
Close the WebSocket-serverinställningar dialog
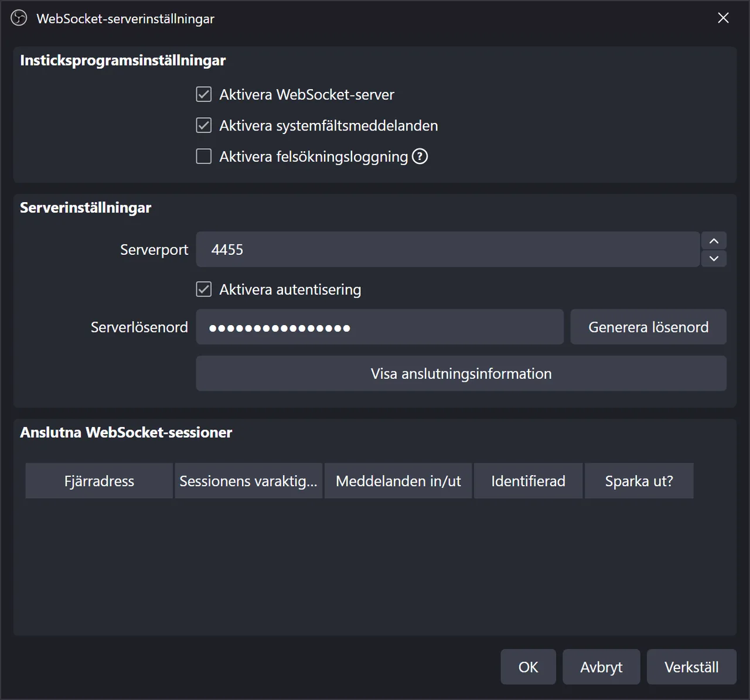point(723,18)
